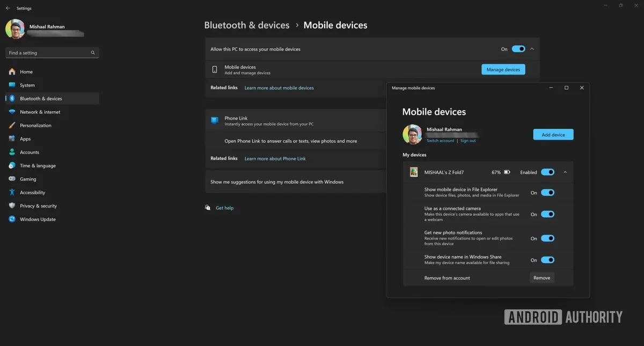Click the back arrow in Settings title bar
Image resolution: width=644 pixels, height=346 pixels.
(x=8, y=9)
